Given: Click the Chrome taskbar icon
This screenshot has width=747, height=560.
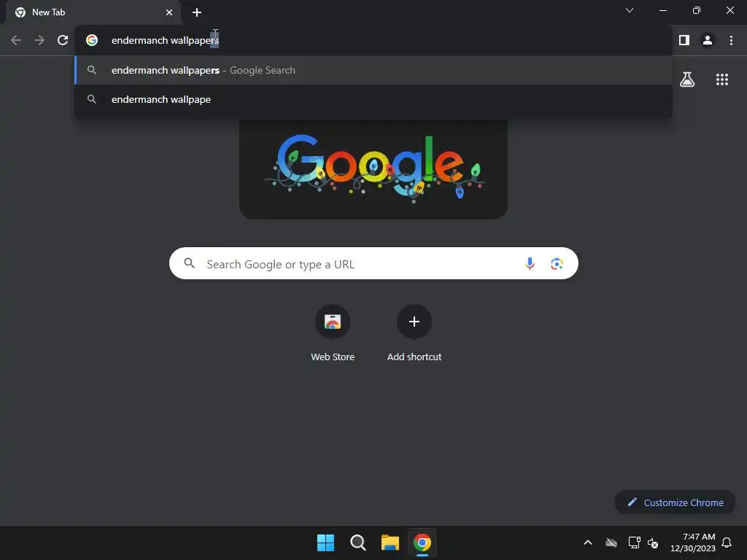Looking at the screenshot, I should click(422, 542).
